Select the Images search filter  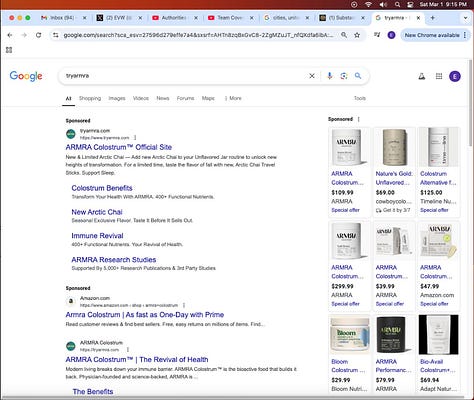point(117,98)
